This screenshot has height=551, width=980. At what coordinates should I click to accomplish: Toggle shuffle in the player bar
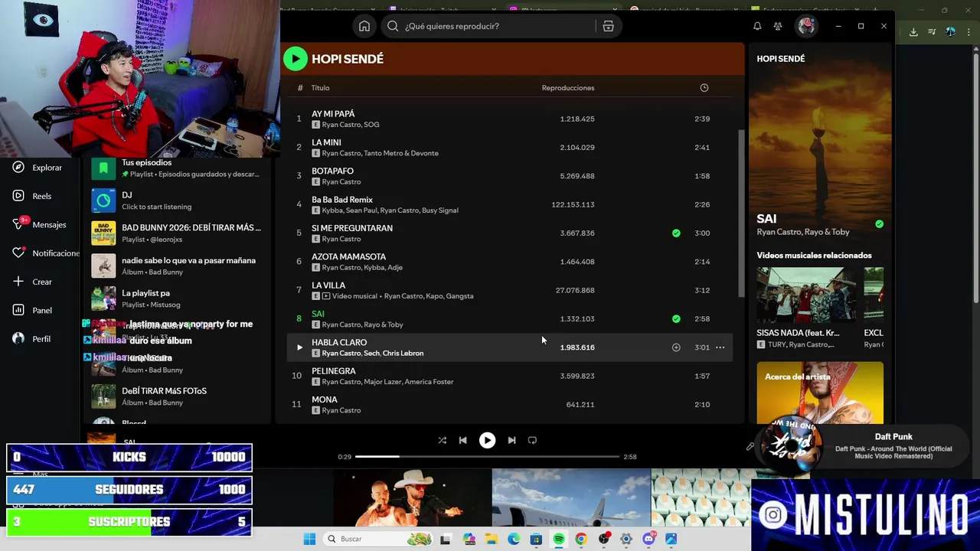[x=442, y=440]
